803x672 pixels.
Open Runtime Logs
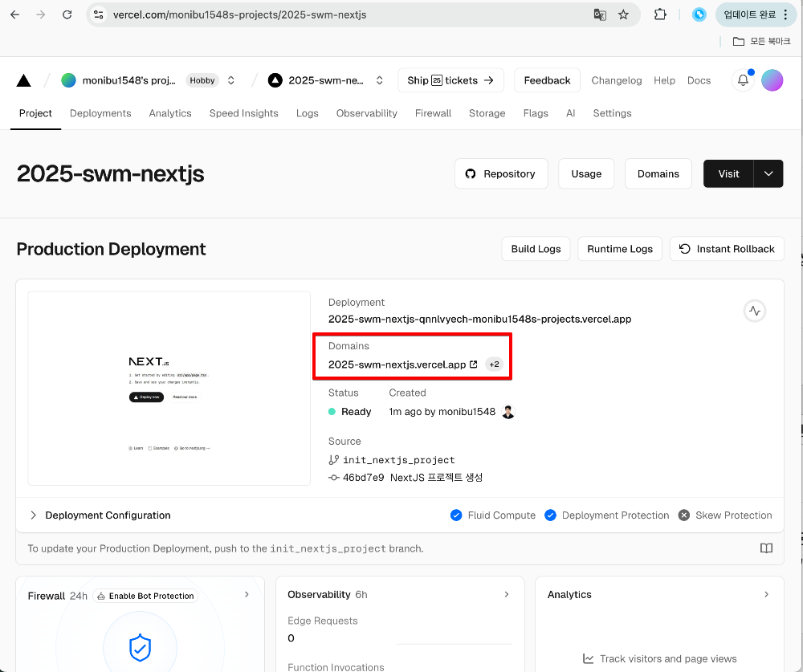[x=620, y=249]
